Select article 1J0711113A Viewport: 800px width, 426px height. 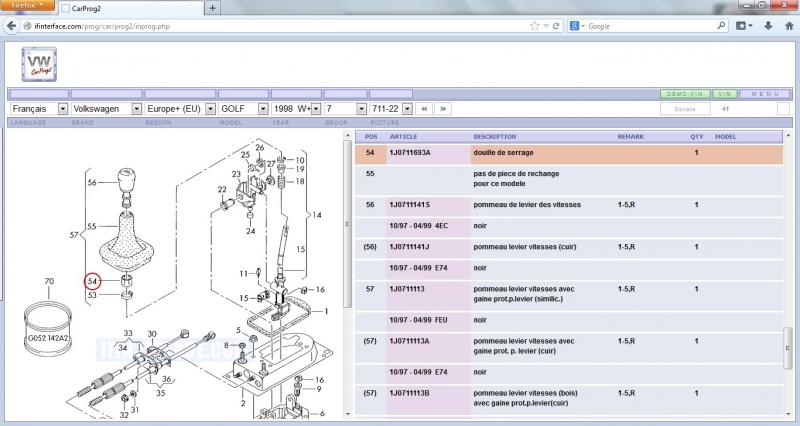[409, 341]
